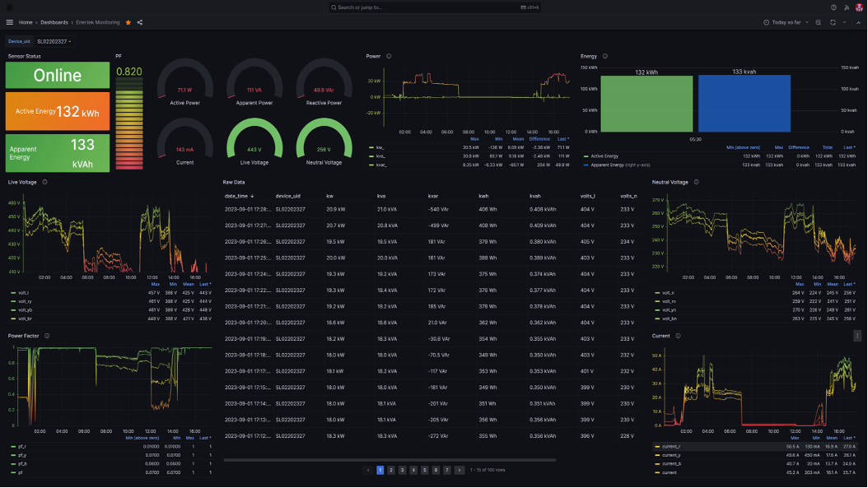Open the Grafana navigation hamburger menu
This screenshot has height=488, width=868.
click(x=10, y=22)
